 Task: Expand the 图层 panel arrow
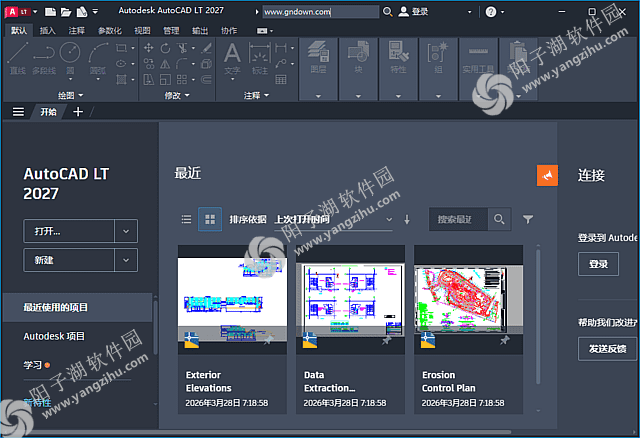coord(318,96)
